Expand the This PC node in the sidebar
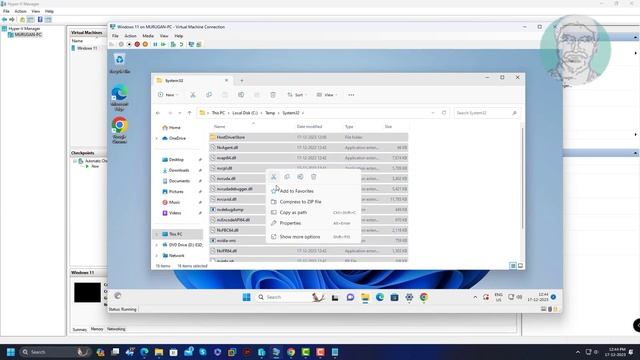The width and height of the screenshot is (640, 360). coord(157,234)
